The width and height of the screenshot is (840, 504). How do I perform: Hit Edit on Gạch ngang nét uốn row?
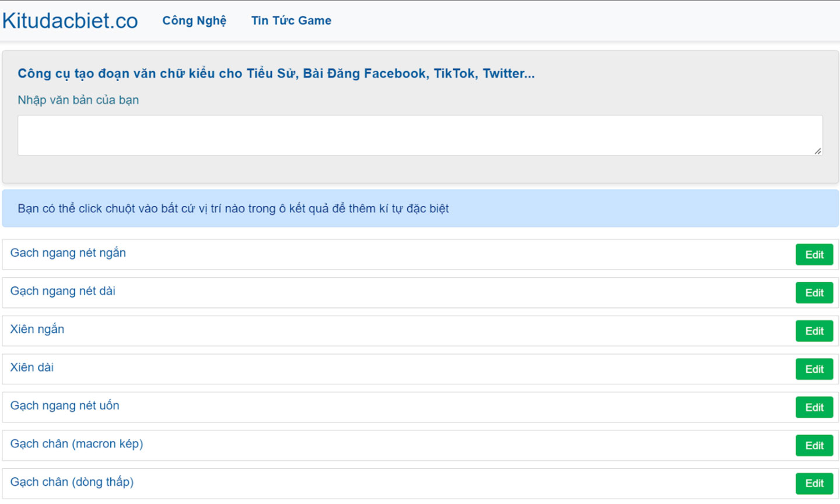814,407
